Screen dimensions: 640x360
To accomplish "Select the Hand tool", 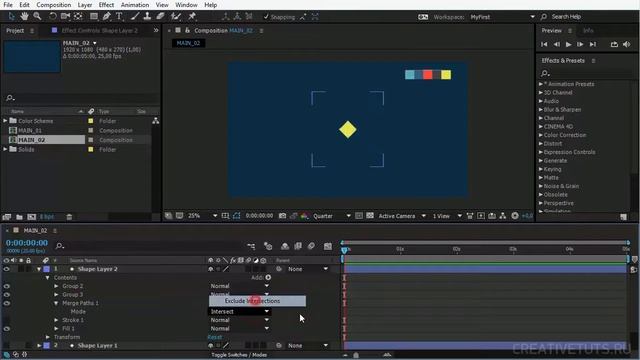I will [24, 16].
